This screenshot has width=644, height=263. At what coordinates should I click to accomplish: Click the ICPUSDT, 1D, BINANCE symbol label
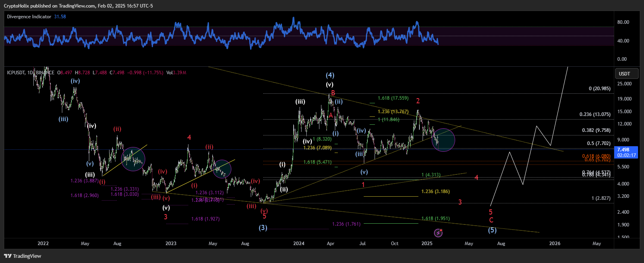click(x=31, y=73)
